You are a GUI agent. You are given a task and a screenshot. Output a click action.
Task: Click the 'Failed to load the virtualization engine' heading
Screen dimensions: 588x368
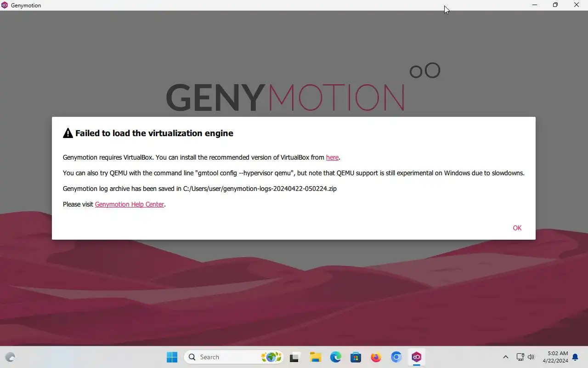[154, 133]
